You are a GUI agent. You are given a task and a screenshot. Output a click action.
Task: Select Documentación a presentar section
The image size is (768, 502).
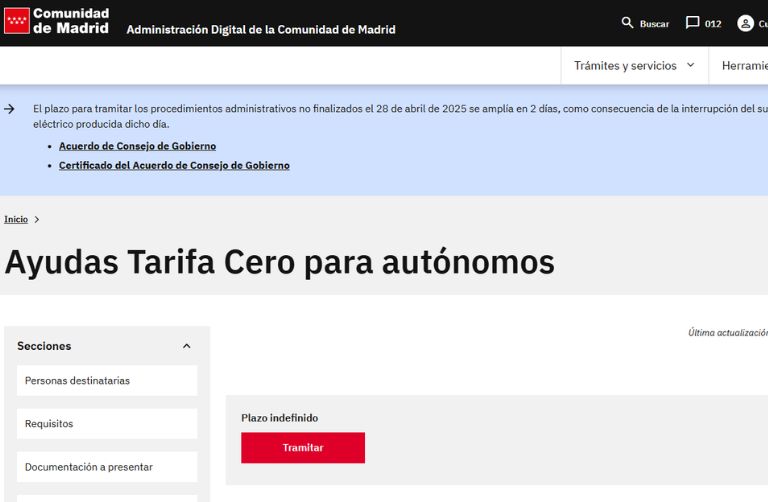click(107, 467)
